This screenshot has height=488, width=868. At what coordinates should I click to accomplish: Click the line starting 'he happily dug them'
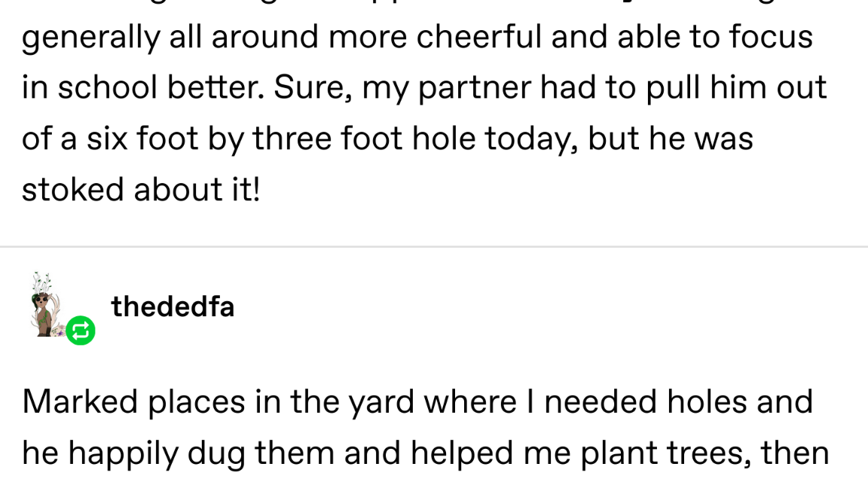(x=425, y=453)
